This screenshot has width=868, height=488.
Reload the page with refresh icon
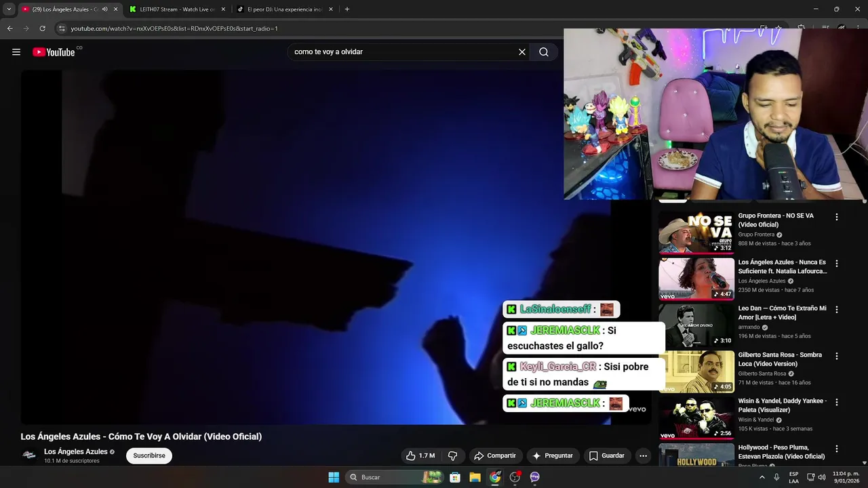pyautogui.click(x=42, y=28)
